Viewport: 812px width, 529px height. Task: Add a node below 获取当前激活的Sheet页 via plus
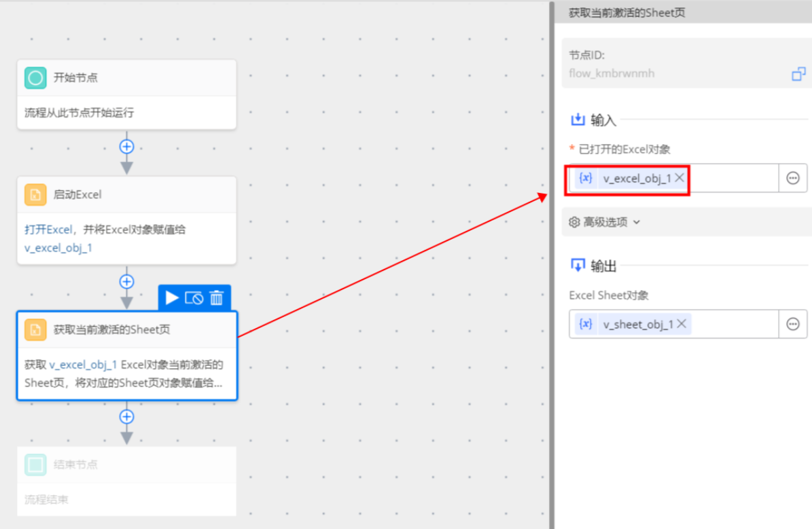point(127,417)
